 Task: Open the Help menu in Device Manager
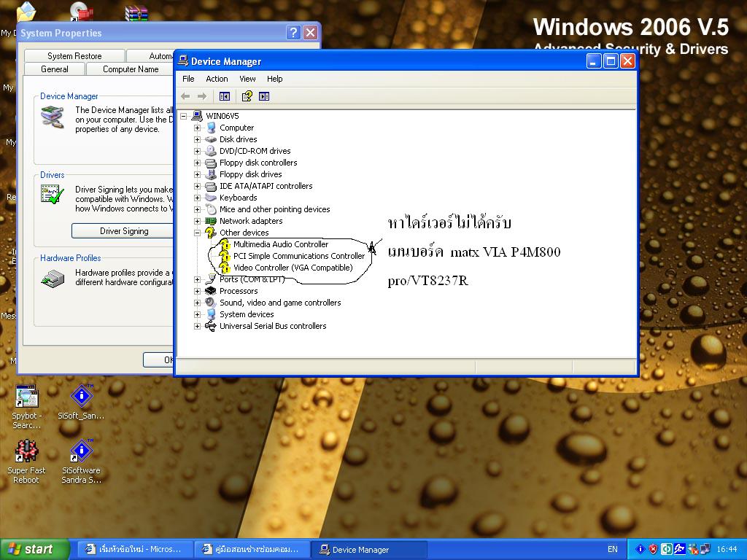(x=274, y=79)
